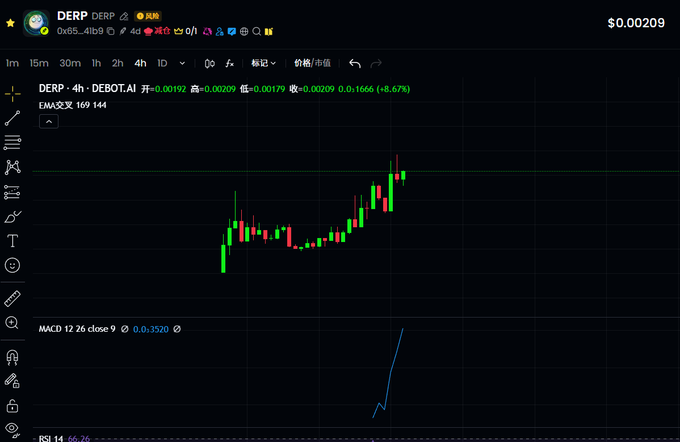
Task: Select the forecast and measurement tool
Action: [x=12, y=192]
